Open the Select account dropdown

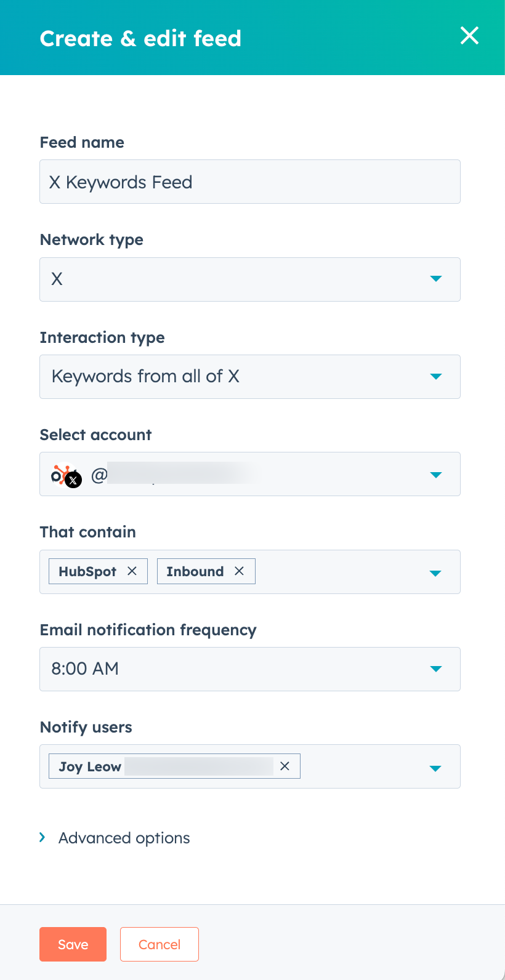coord(435,474)
